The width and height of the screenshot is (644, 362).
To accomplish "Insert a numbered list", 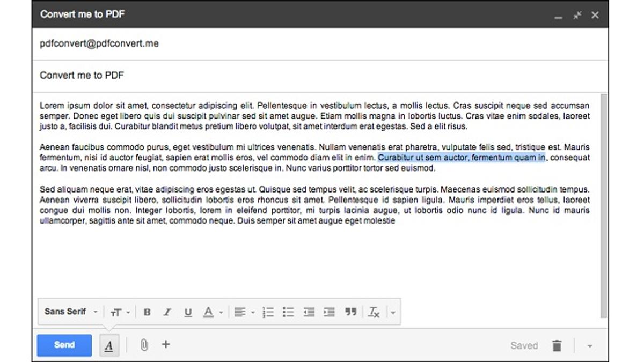I will (x=268, y=312).
